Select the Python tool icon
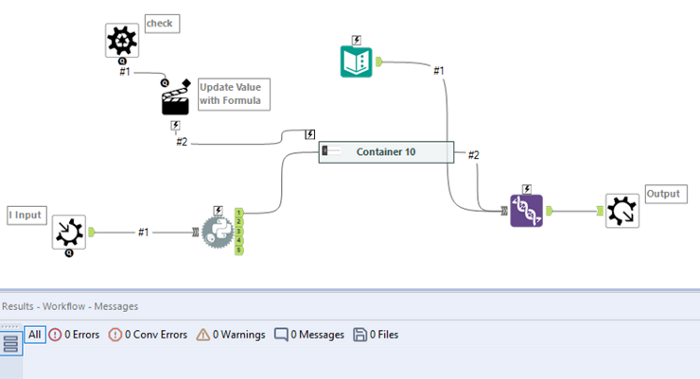 coord(217,232)
